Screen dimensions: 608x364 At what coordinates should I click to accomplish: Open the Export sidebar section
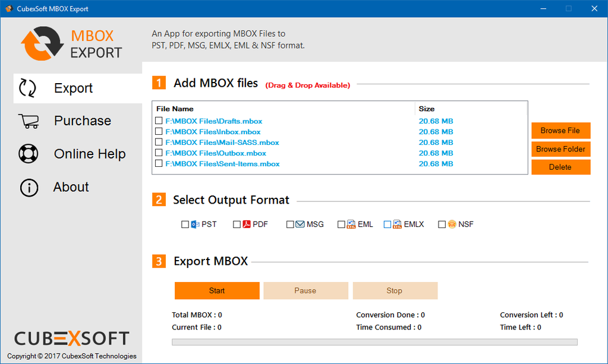coord(77,88)
